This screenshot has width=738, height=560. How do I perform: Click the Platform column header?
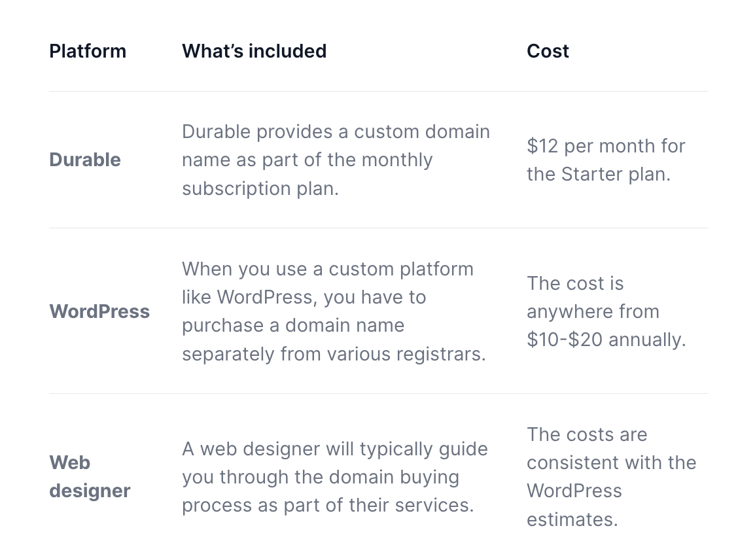[88, 51]
